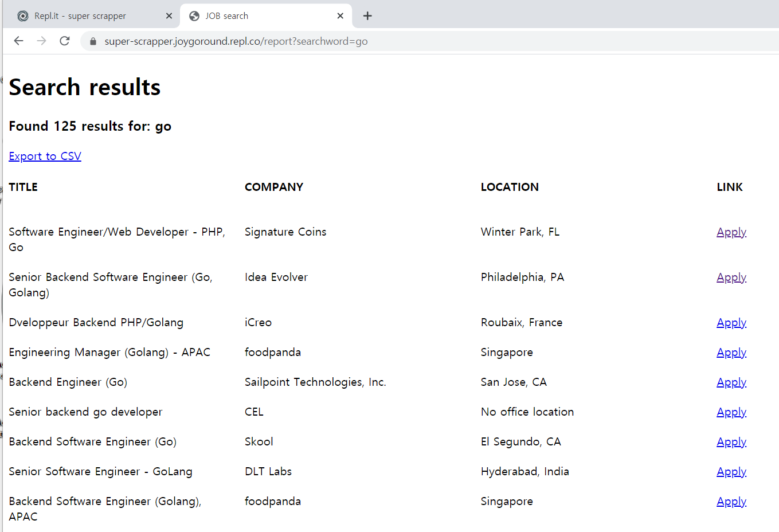Click the URL address bar field
This screenshot has height=532, width=779.
(x=430, y=41)
